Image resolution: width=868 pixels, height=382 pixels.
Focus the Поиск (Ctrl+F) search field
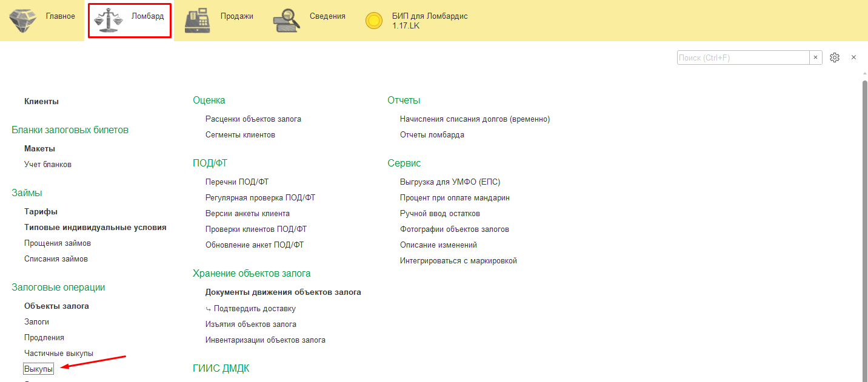[743, 58]
